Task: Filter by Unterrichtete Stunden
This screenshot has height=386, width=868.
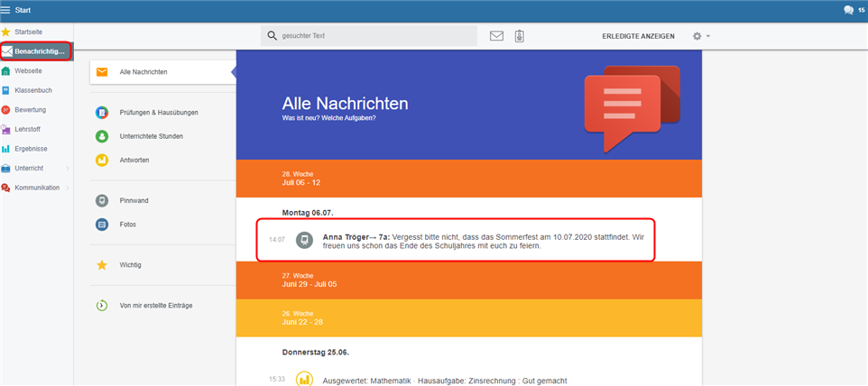Action: tap(151, 136)
